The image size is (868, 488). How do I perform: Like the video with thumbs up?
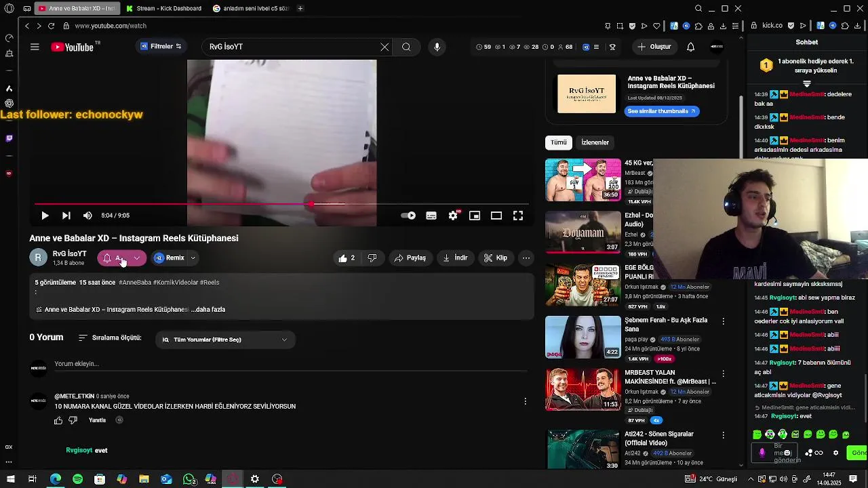click(x=347, y=258)
